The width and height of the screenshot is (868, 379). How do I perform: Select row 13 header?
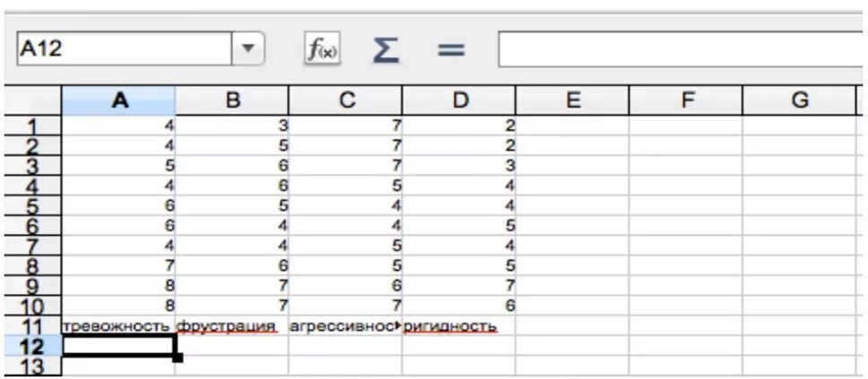point(32,366)
